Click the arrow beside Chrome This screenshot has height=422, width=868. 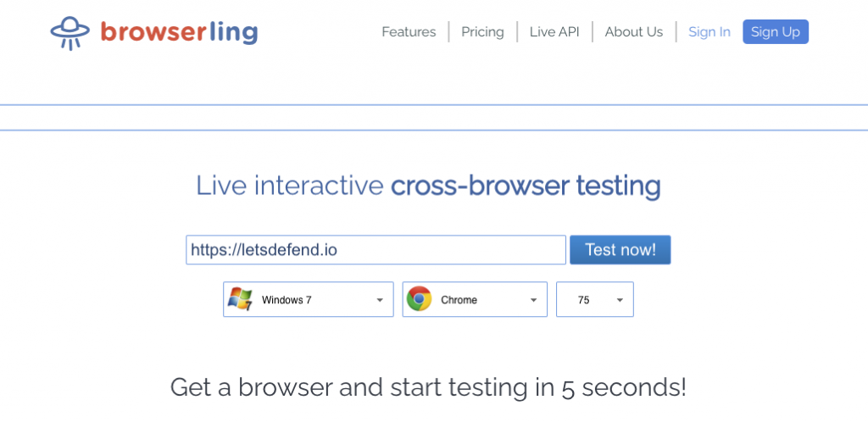point(534,300)
